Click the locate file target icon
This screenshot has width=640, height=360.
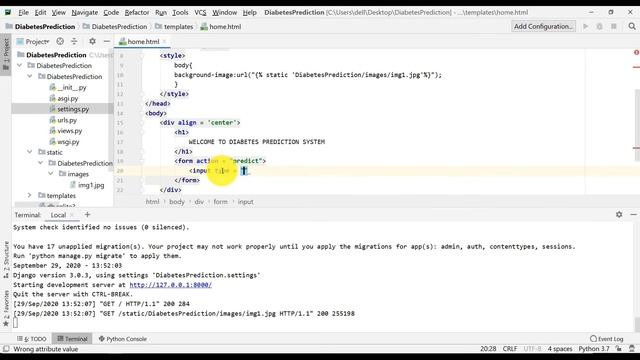[x=60, y=41]
